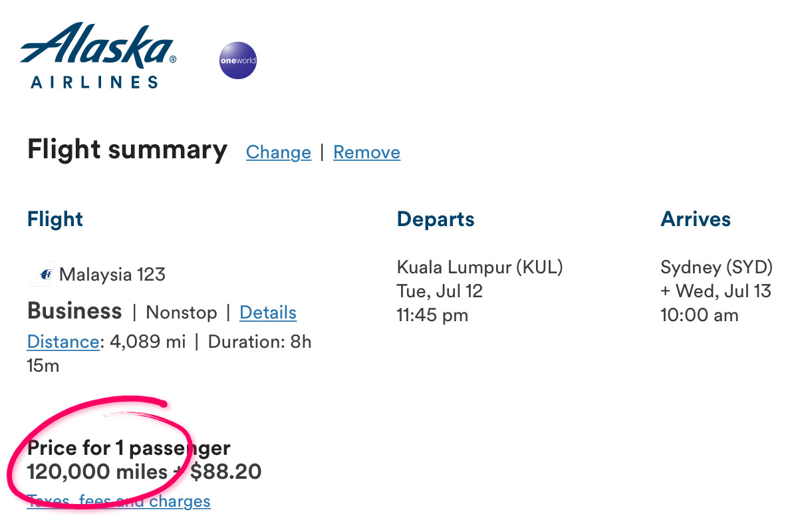Click the Departs column header
The image size is (798, 532).
point(436,219)
